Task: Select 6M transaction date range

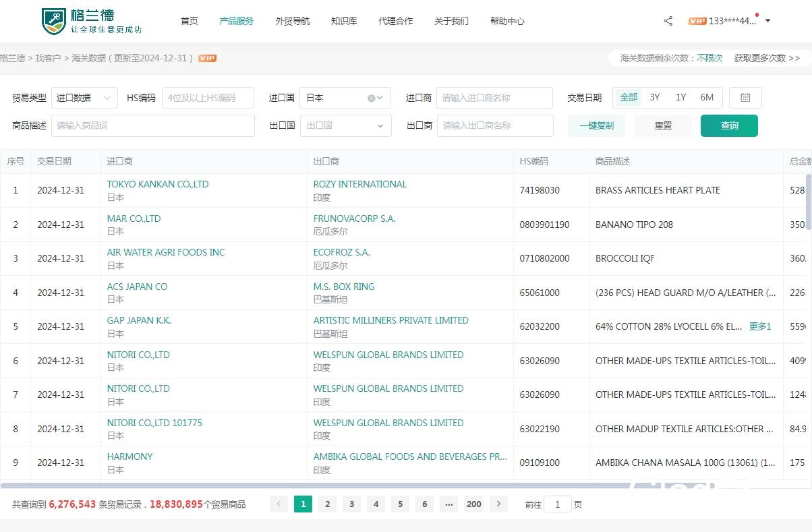Action: pos(707,98)
